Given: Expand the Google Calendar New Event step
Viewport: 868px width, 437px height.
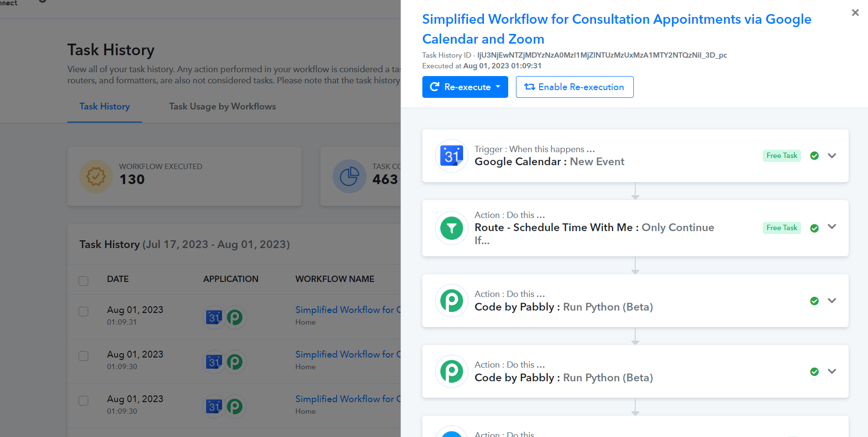Looking at the screenshot, I should 832,156.
